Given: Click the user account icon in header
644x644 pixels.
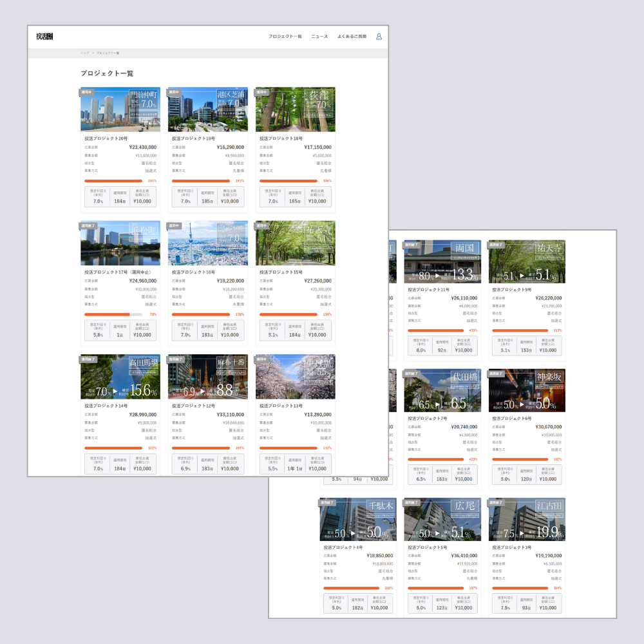Looking at the screenshot, I should point(379,37).
